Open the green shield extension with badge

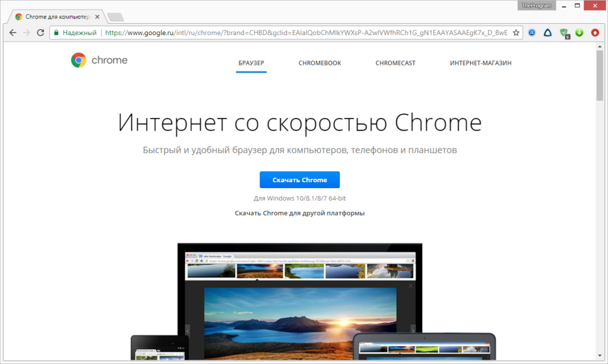564,33
